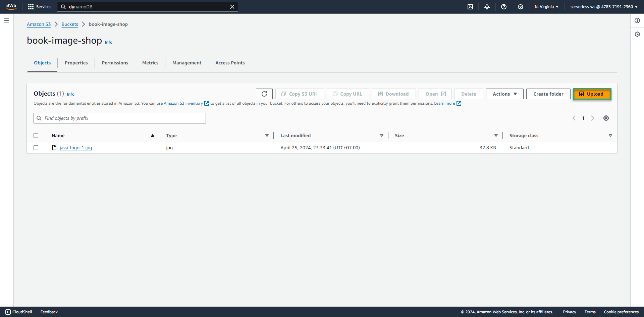This screenshot has height=317, width=644.
Task: Expand the Actions dropdown
Action: coord(504,94)
